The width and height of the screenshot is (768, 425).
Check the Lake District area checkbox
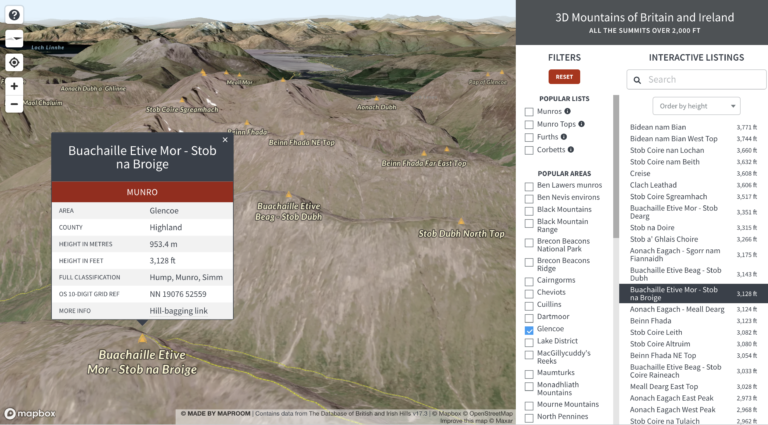[x=529, y=342]
